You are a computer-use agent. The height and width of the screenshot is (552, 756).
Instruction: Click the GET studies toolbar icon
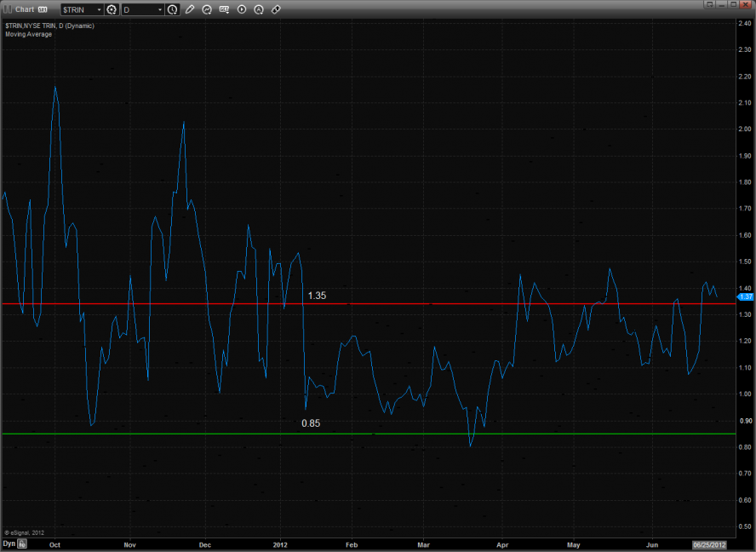(x=224, y=9)
